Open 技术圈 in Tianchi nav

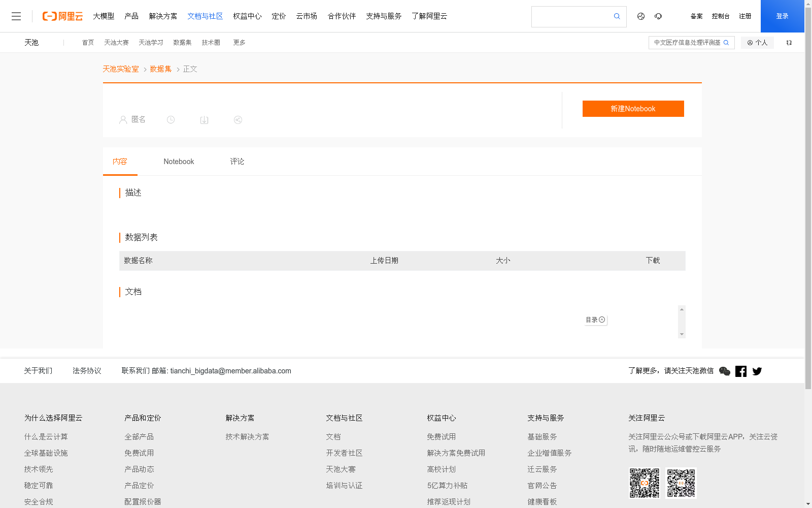click(x=211, y=43)
